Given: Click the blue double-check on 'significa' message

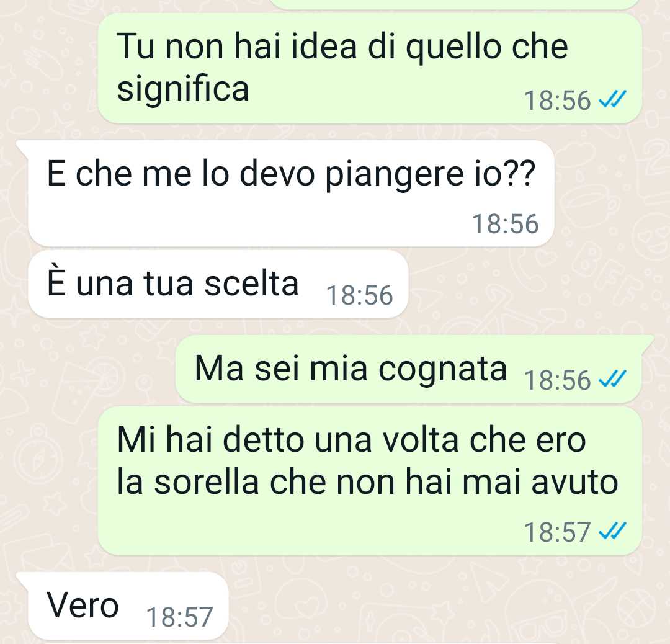Looking at the screenshot, I should [612, 100].
